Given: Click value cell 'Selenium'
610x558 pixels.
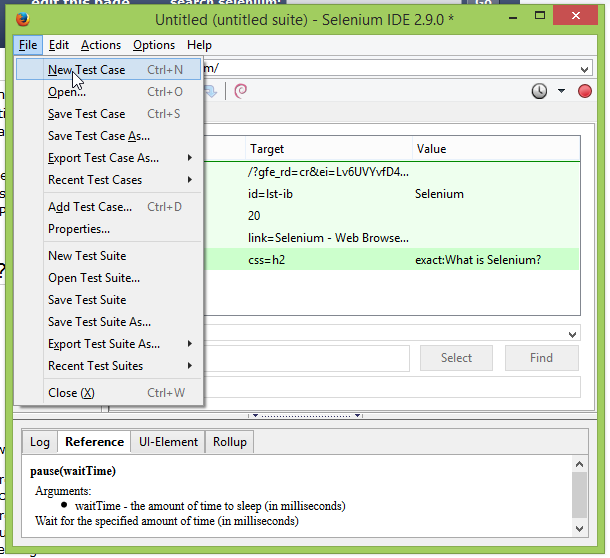Looking at the screenshot, I should coord(439,194).
